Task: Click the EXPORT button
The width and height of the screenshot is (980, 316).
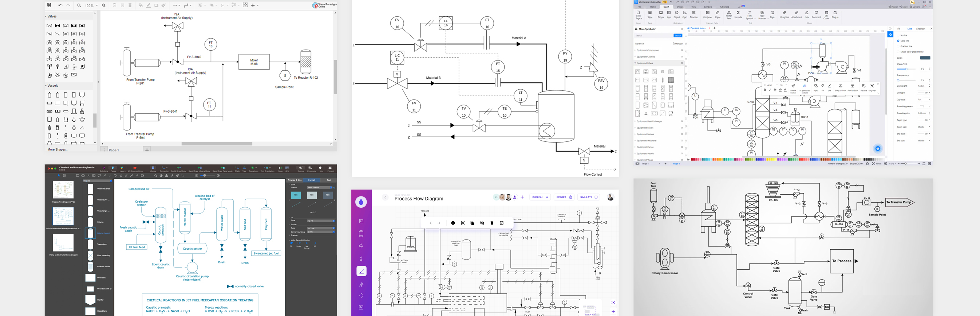Action: [x=564, y=197]
